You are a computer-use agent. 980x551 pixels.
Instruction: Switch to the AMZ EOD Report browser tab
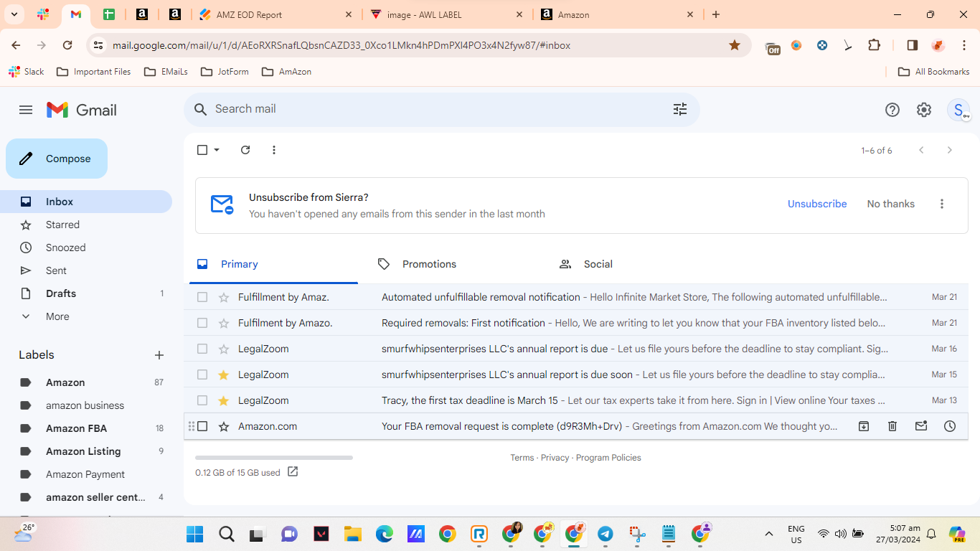[276, 14]
